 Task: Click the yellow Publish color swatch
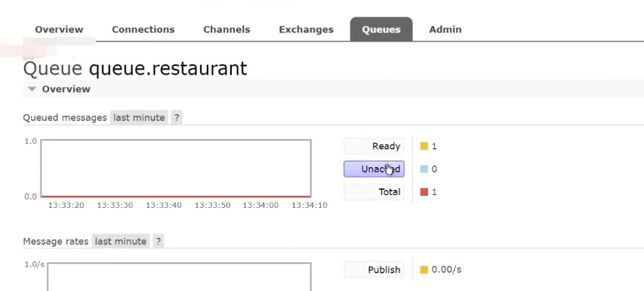(x=424, y=270)
